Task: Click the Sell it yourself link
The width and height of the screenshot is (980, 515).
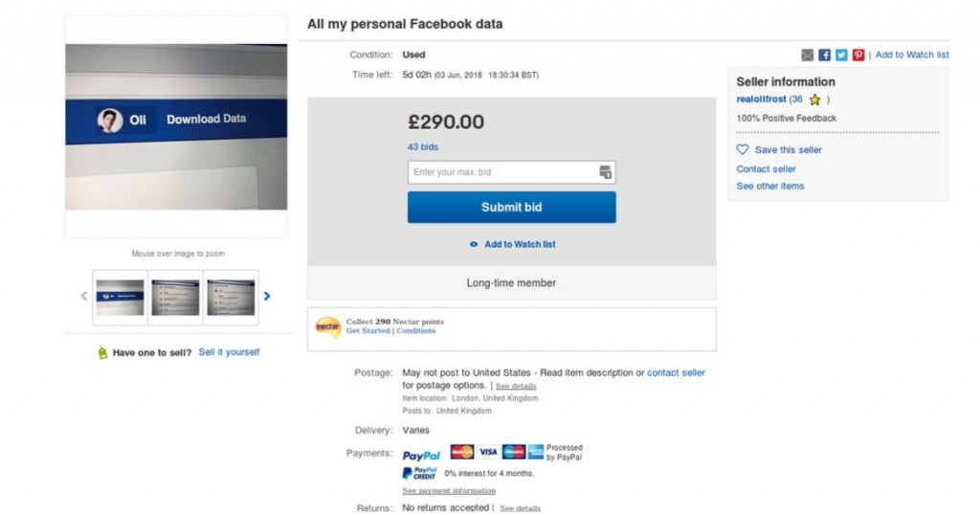Action: coord(229,352)
